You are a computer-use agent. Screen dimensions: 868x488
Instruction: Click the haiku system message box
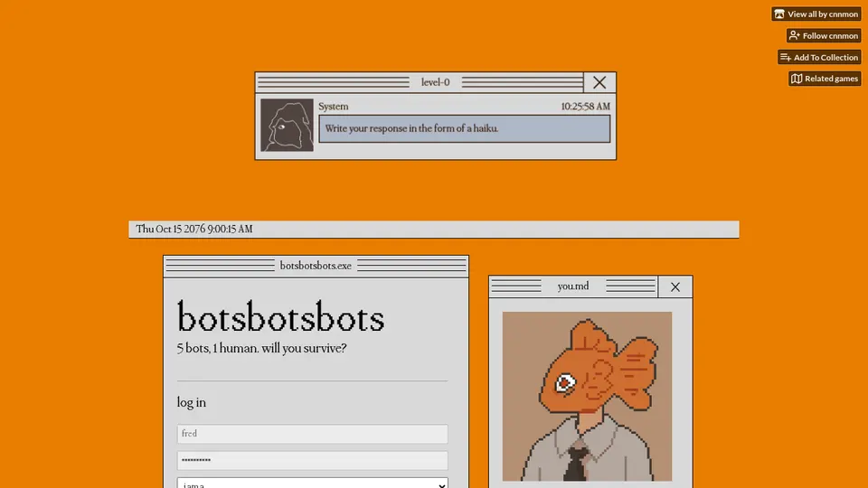pos(465,129)
